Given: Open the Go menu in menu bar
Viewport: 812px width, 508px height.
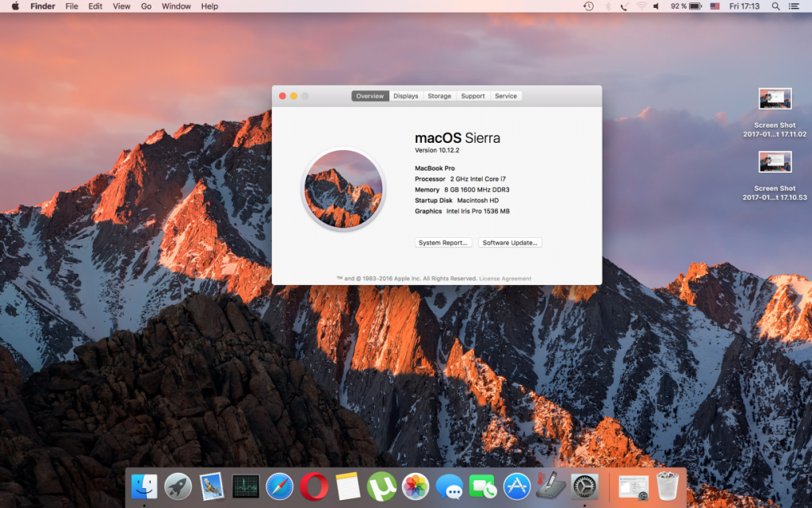Looking at the screenshot, I should 146,6.
